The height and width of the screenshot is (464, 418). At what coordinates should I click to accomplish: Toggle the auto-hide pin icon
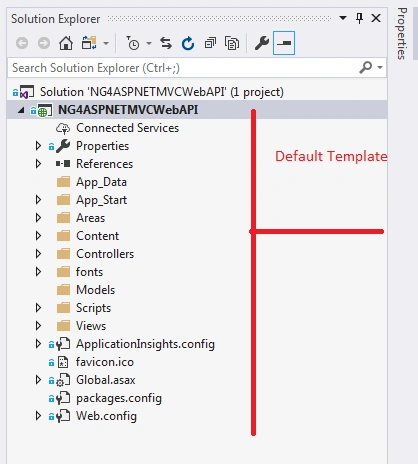pyautogui.click(x=359, y=18)
